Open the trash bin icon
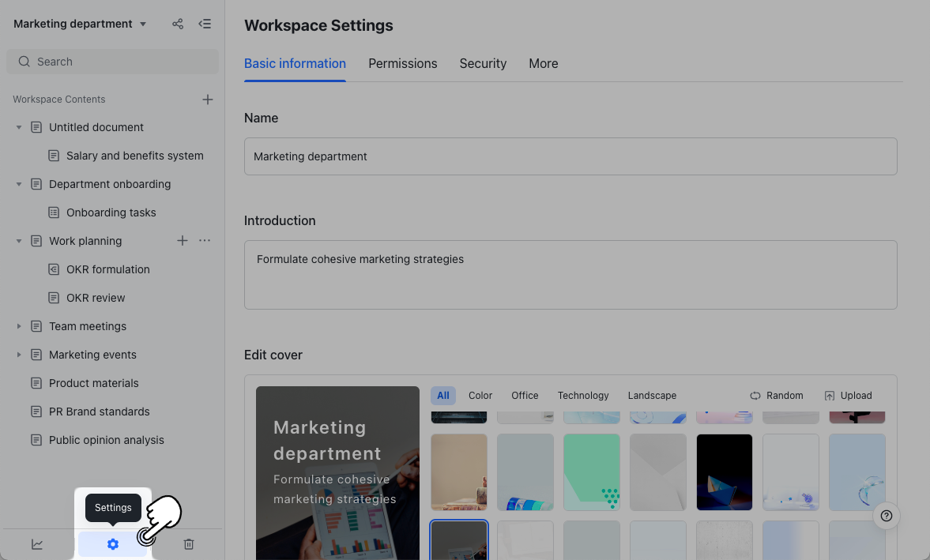 coord(189,544)
